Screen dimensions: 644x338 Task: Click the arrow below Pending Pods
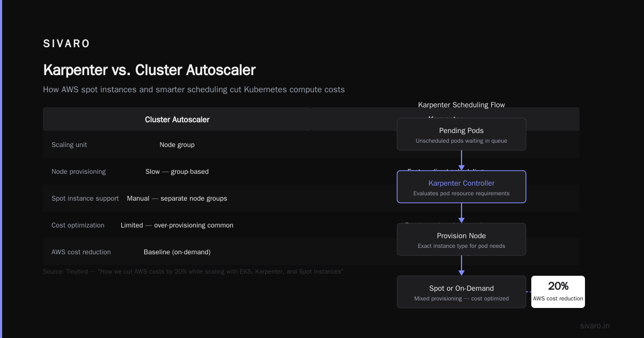pyautogui.click(x=462, y=160)
